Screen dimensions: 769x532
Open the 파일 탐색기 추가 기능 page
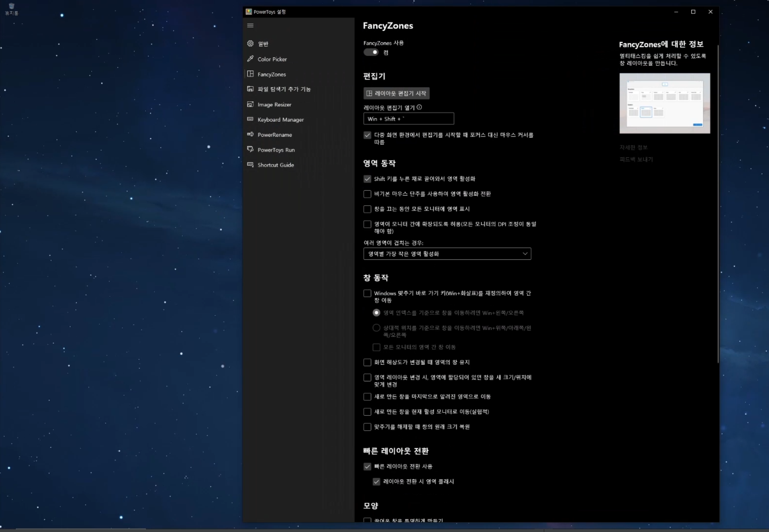298,89
